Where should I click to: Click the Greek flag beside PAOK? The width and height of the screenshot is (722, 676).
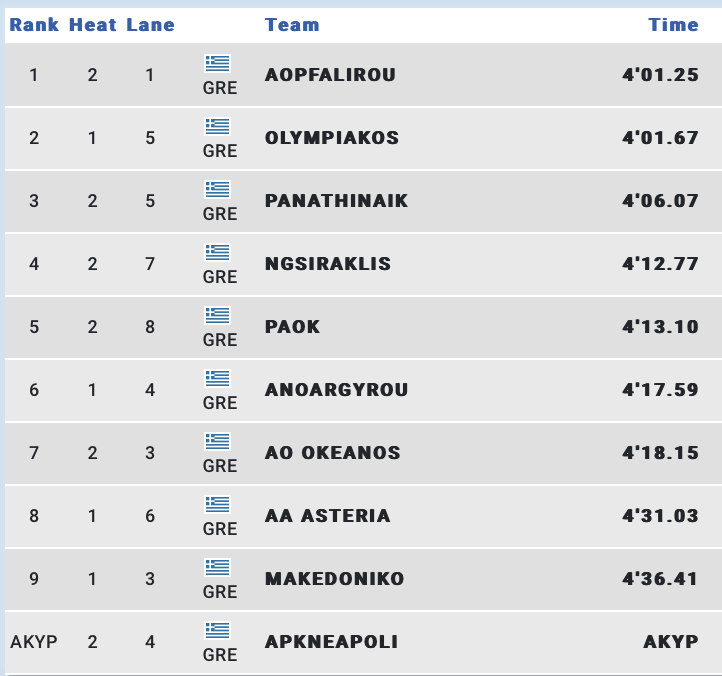pyautogui.click(x=217, y=315)
